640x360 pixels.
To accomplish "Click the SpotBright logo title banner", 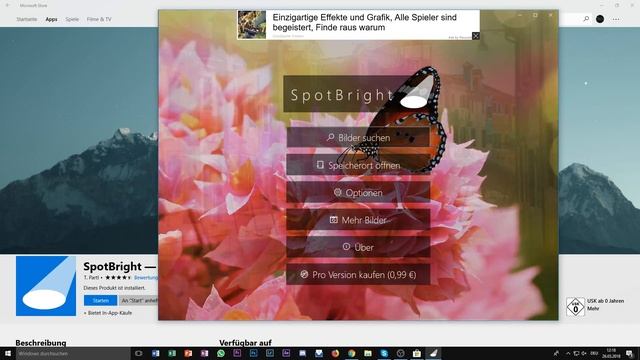I will coord(358,94).
